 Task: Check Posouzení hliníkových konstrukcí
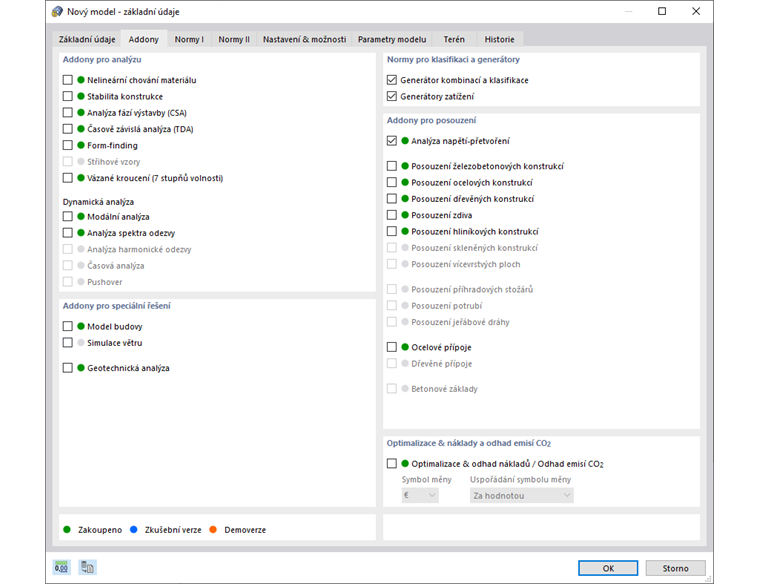point(392,231)
